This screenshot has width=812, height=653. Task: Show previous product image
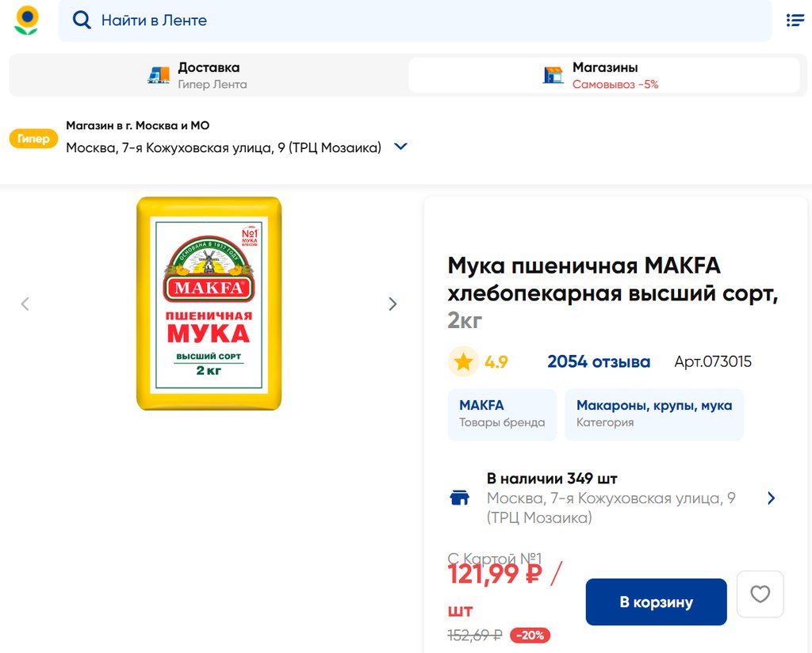(x=25, y=304)
